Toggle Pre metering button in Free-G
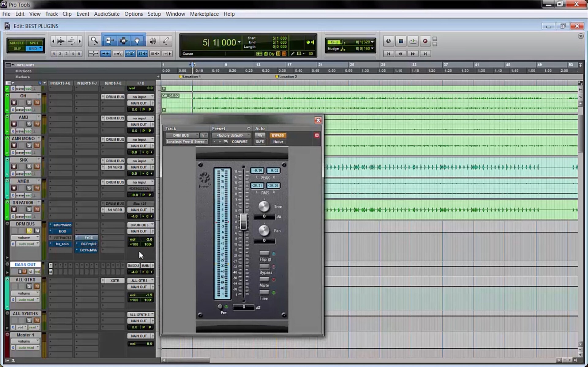The width and height of the screenshot is (588, 367). click(220, 307)
